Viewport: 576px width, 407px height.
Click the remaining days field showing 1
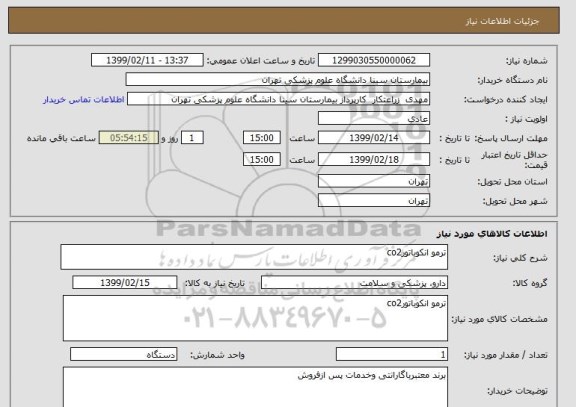pyautogui.click(x=192, y=138)
